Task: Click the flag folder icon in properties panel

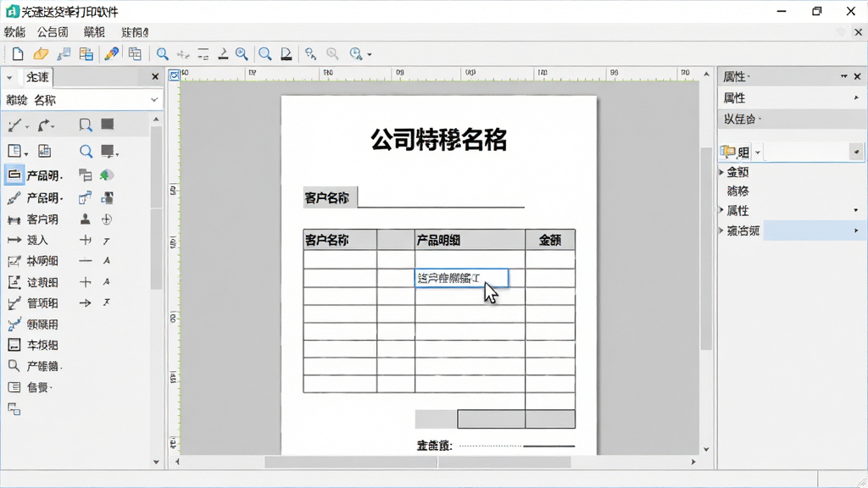Action: [x=727, y=152]
